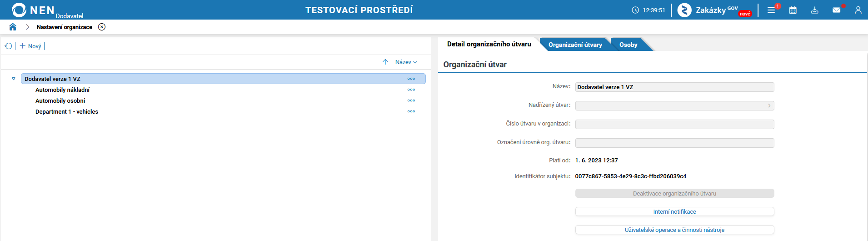Go to home via house icon
This screenshot has width=868, height=241.
tap(13, 27)
